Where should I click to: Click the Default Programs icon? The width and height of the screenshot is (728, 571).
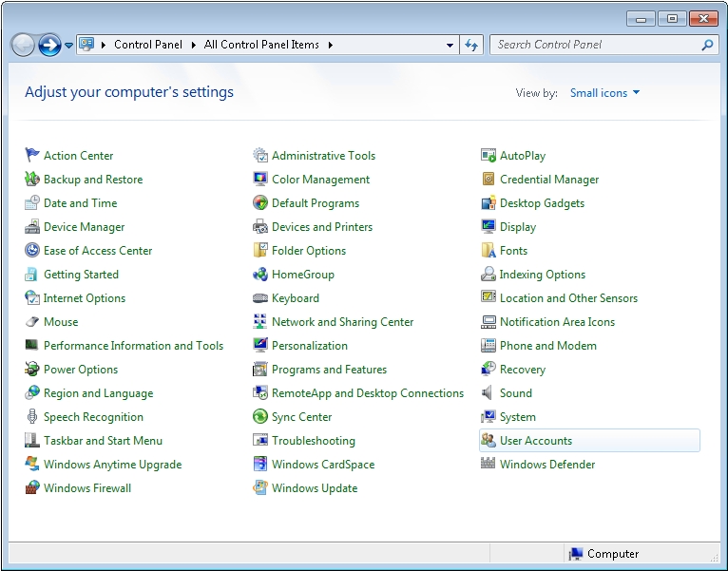[260, 202]
